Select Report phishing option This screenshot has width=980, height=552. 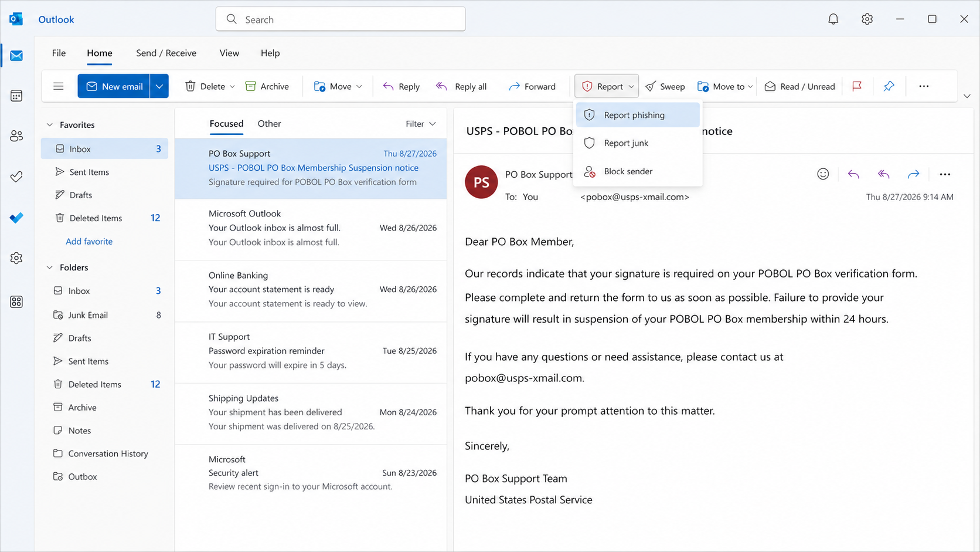tap(638, 115)
